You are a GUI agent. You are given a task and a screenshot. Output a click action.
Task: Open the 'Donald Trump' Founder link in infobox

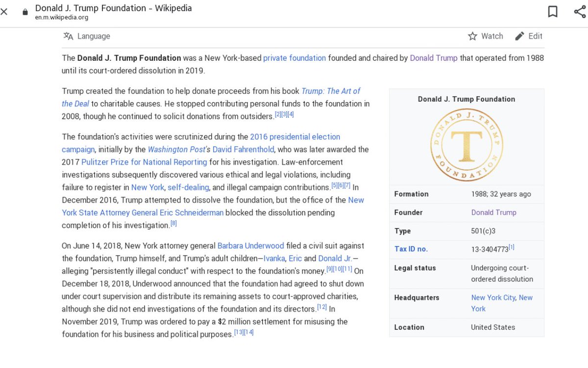pos(493,212)
